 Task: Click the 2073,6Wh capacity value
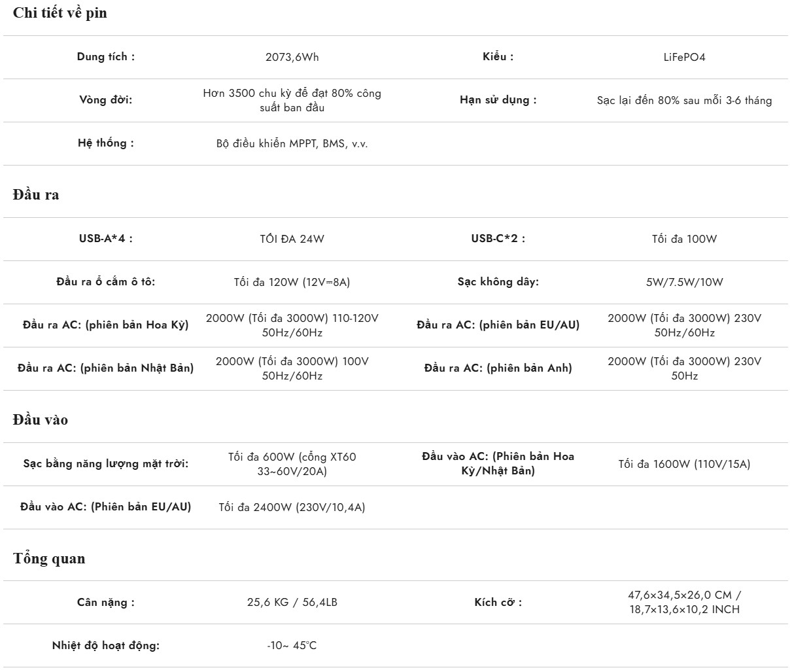292,57
